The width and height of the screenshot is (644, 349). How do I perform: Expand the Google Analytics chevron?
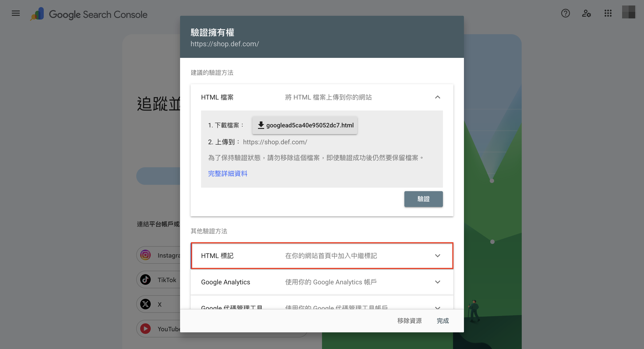pyautogui.click(x=437, y=282)
